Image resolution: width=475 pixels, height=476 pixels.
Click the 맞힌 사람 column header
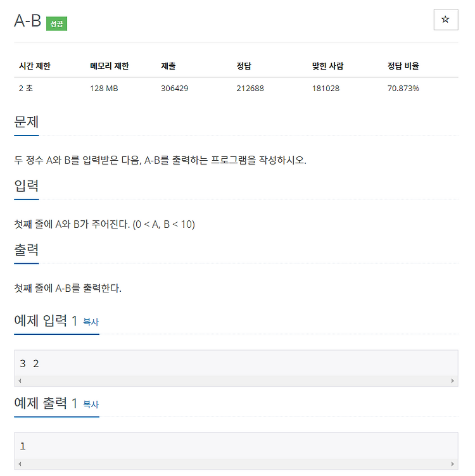click(327, 66)
